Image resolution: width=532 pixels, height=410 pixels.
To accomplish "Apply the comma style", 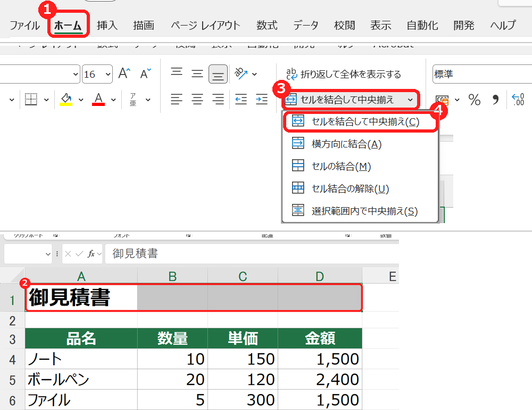I will [x=495, y=100].
